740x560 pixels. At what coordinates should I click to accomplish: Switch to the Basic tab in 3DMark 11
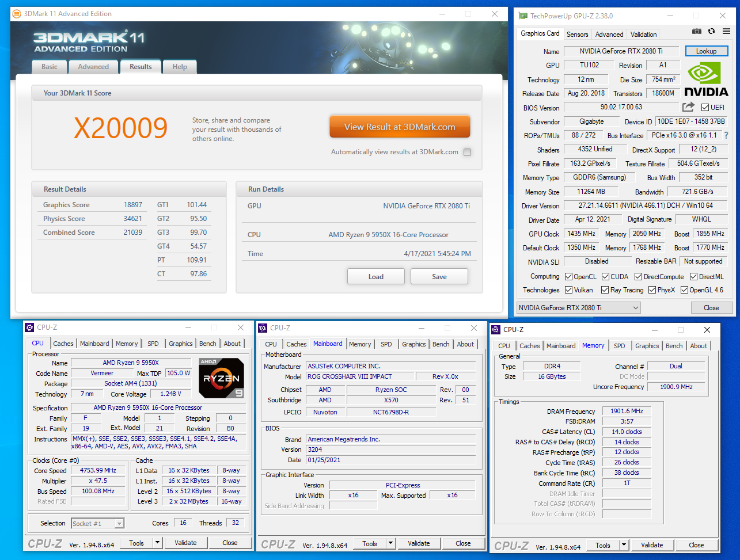[50, 67]
